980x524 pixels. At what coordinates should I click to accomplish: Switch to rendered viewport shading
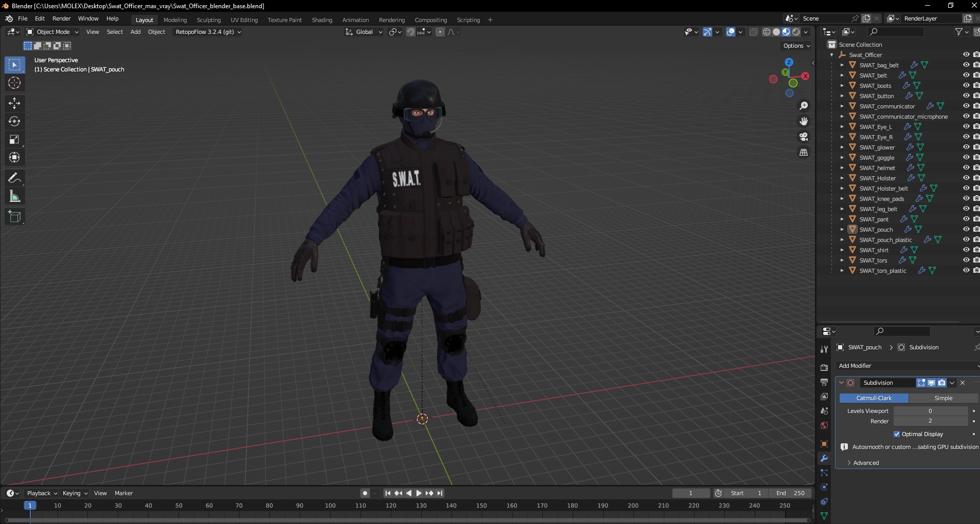[796, 32]
